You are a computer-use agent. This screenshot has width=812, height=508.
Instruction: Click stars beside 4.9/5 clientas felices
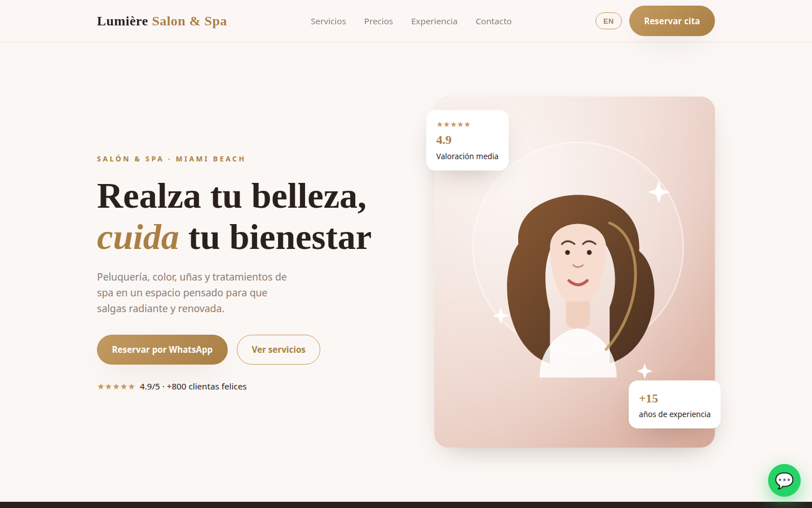116,387
